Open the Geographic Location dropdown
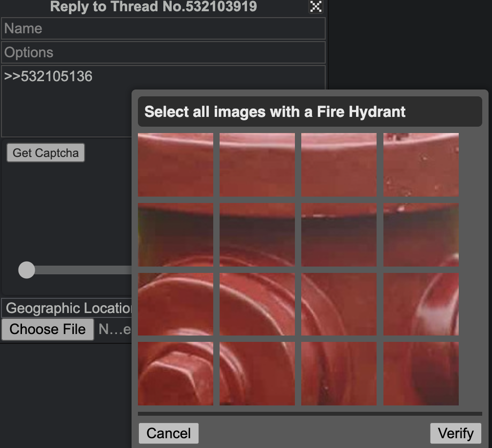Image resolution: width=492 pixels, height=448 pixels. click(67, 308)
